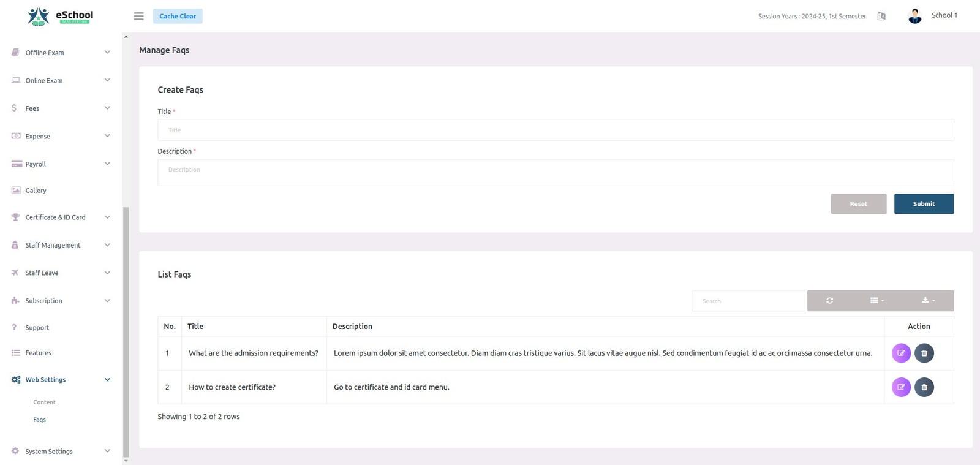Open the Gallery page from sidebar
Viewport: 980px width, 465px height.
pos(36,191)
